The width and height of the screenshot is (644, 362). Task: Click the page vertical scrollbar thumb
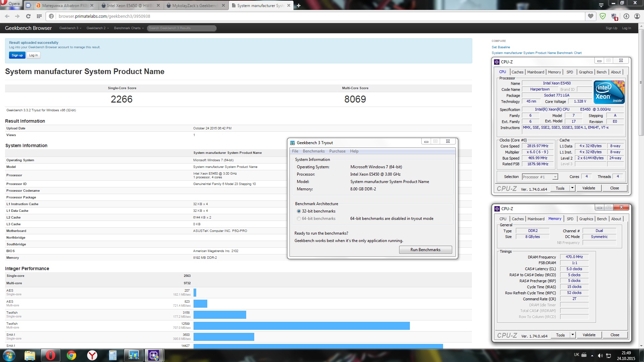click(x=641, y=82)
